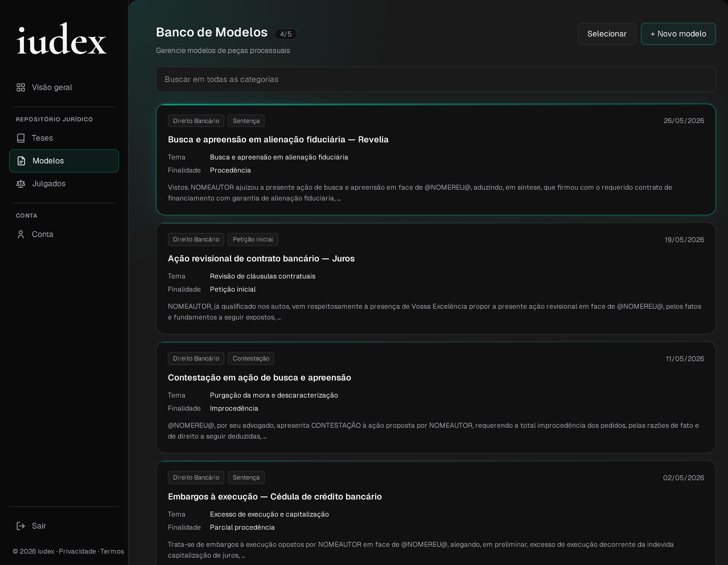This screenshot has width=728, height=565.
Task: Click Sentença tag on Embargos card
Action: tap(246, 478)
